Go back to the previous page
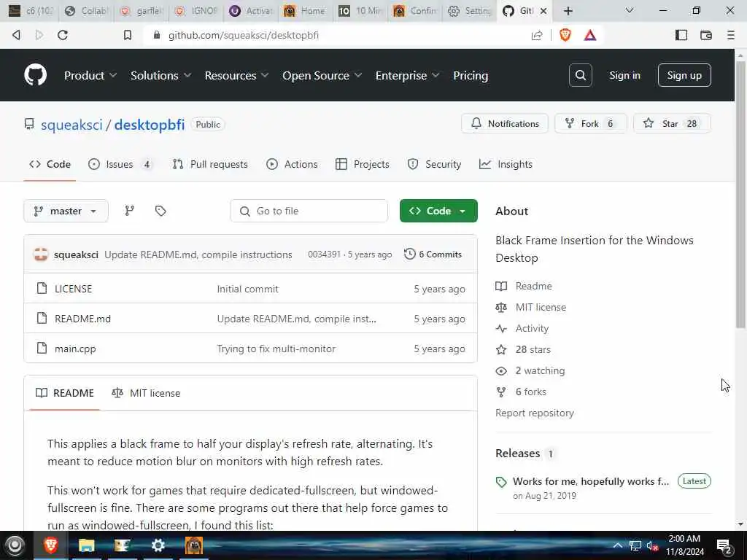Viewport: 747px width, 560px height. tap(16, 35)
